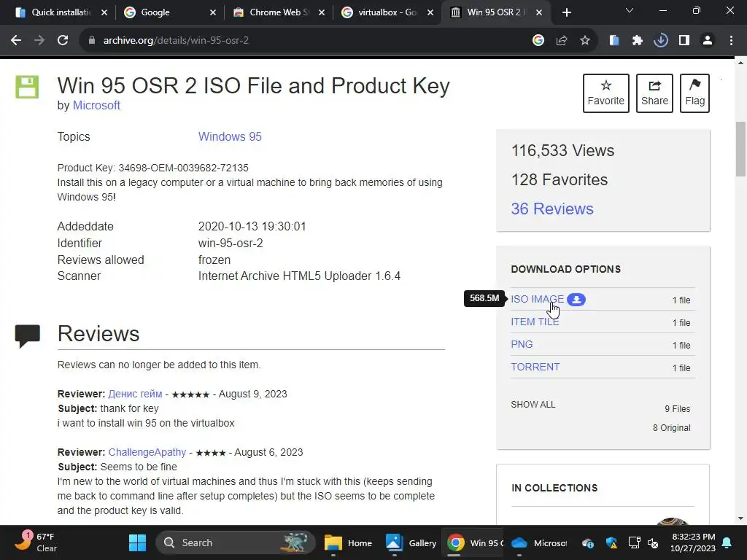Click the 8 Original text
The height and width of the screenshot is (560, 747).
click(x=671, y=427)
